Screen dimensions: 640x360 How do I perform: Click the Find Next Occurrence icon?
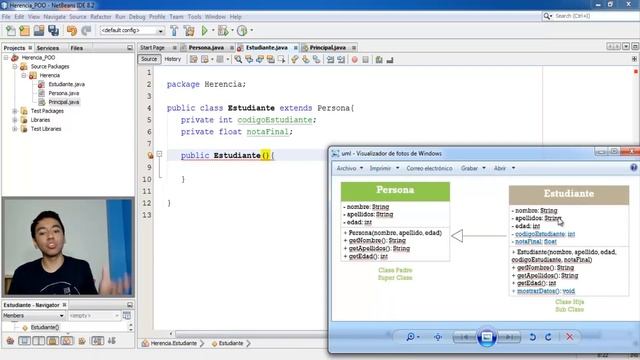coord(260,60)
